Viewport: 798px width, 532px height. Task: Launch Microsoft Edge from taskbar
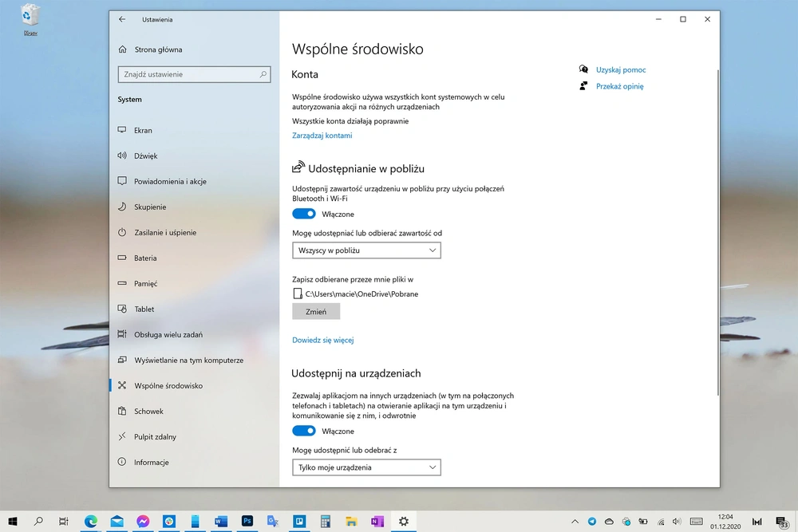point(91,522)
